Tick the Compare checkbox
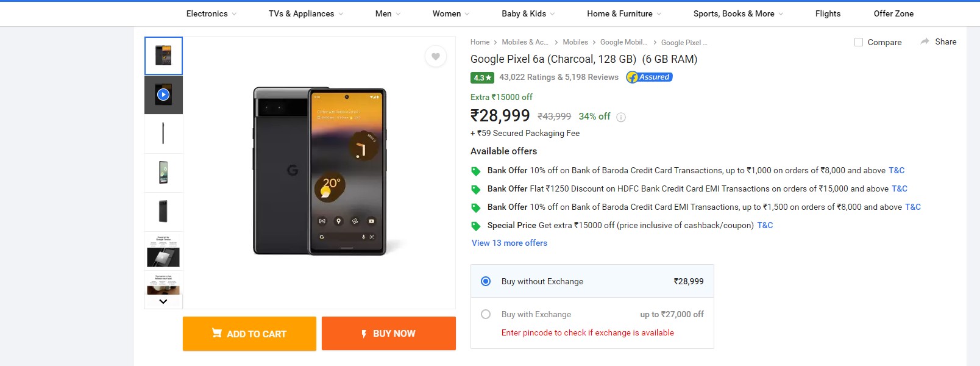The image size is (980, 366). click(x=859, y=42)
